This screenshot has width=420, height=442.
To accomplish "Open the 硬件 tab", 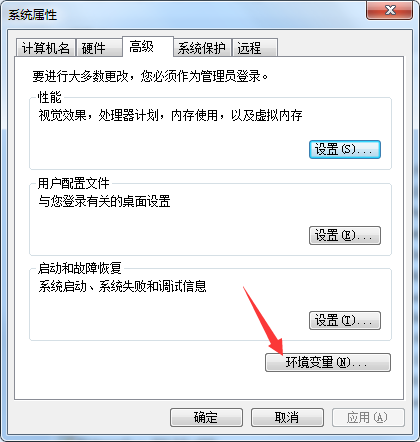I will tap(99, 48).
